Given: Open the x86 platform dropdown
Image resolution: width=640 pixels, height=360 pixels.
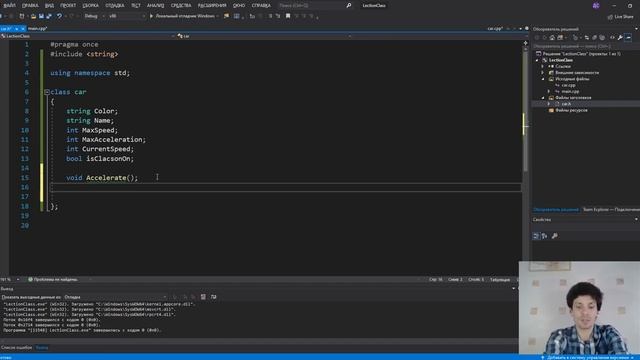Looking at the screenshot, I should 127,16.
